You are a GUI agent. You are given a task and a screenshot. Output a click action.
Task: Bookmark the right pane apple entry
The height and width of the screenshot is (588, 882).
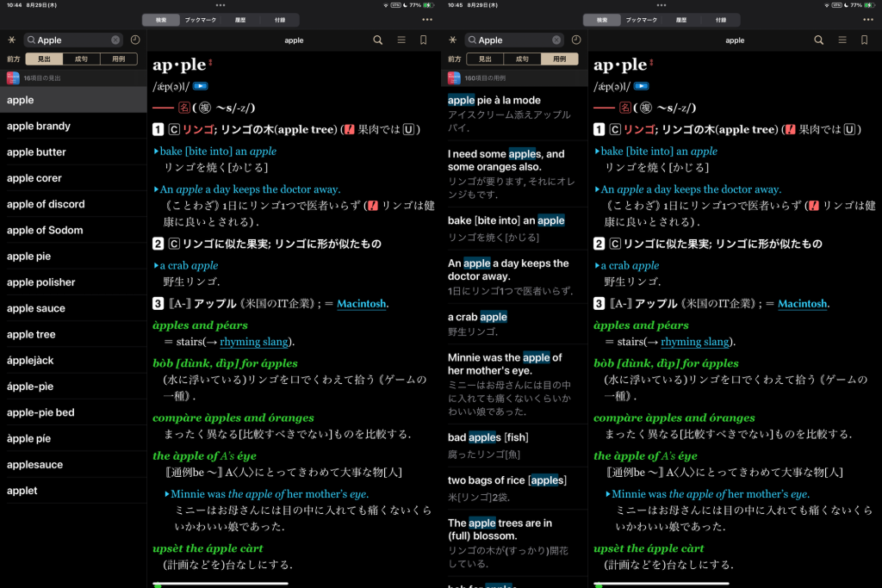point(864,40)
